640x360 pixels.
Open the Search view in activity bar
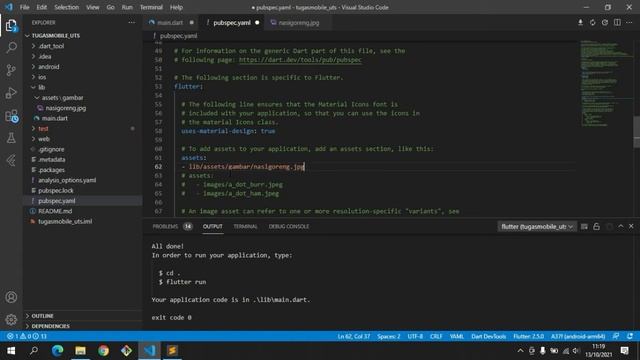click(x=11, y=48)
